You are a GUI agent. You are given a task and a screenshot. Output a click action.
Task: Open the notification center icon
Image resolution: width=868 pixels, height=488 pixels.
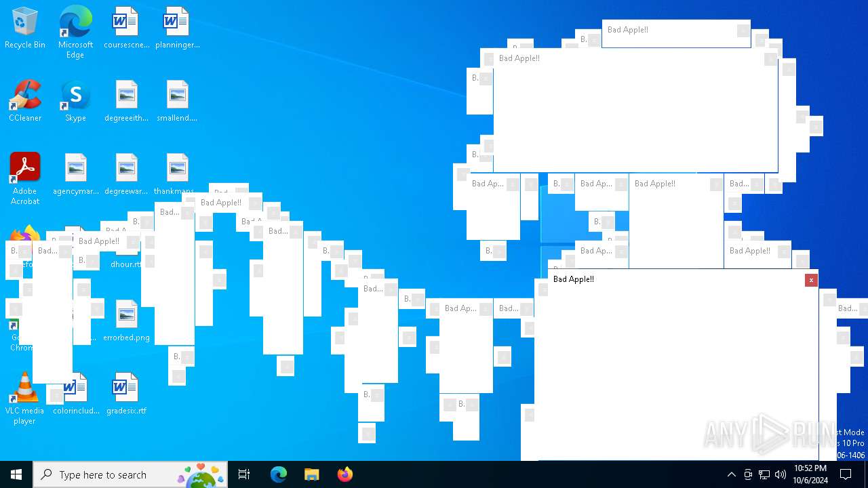846,474
